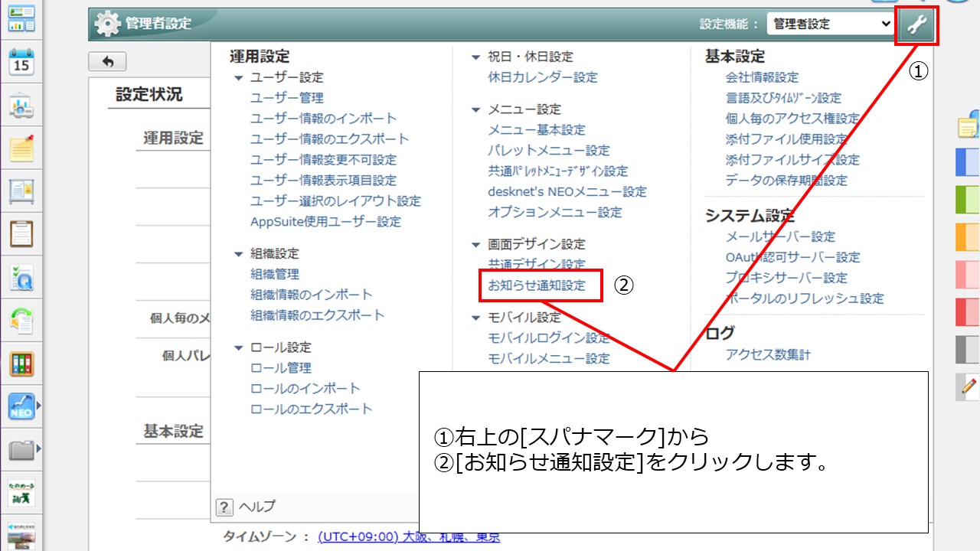Open パレットメニュー設定
This screenshot has height=551, width=980.
tap(549, 151)
